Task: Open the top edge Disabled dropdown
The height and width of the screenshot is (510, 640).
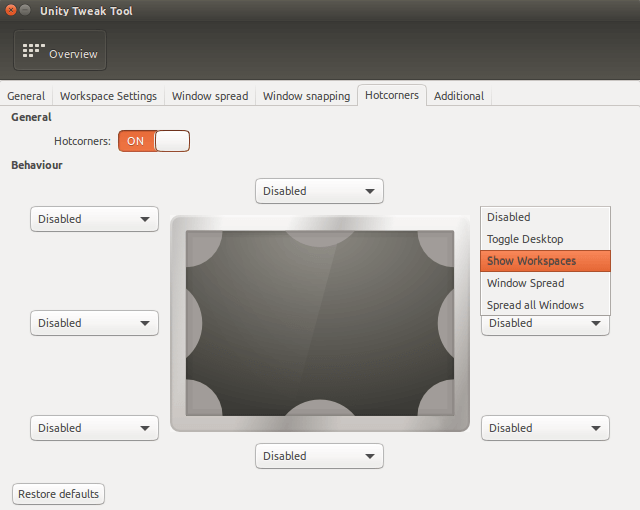Action: click(319, 191)
